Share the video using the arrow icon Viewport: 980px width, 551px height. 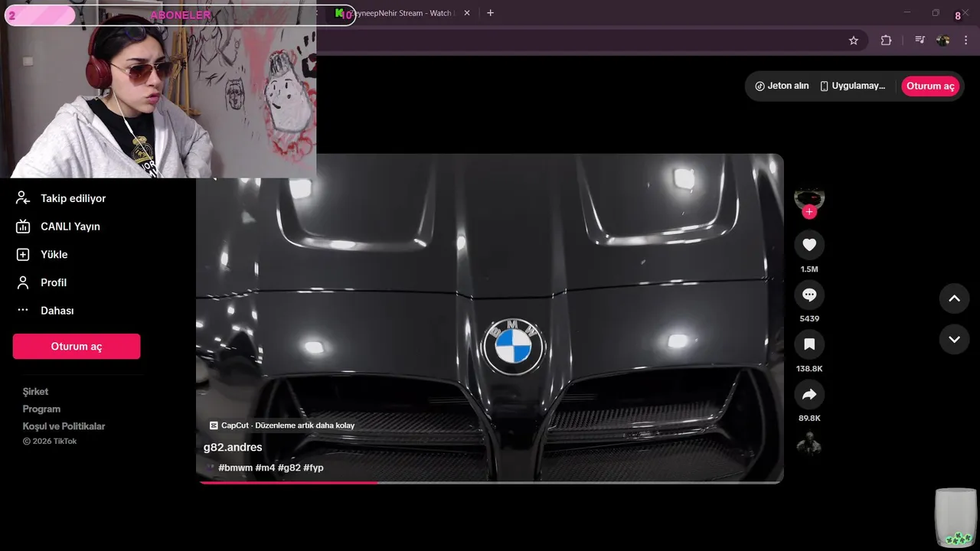[x=809, y=394]
